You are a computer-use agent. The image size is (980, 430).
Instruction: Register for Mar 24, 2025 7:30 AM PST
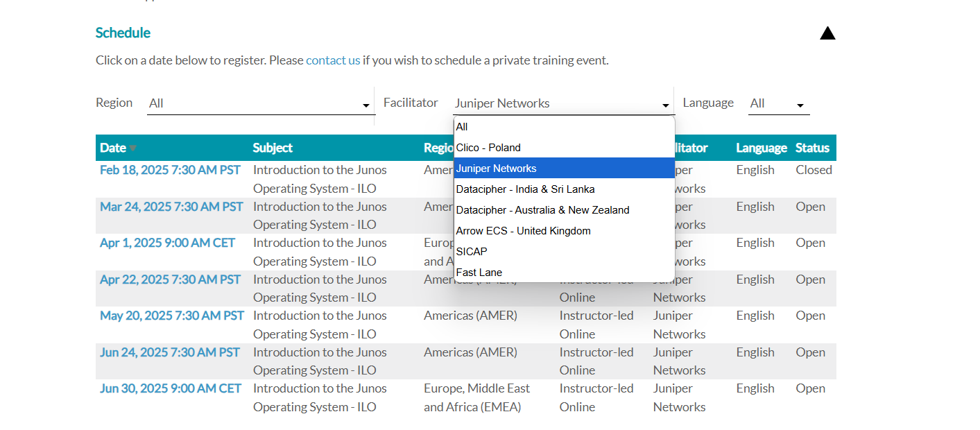pyautogui.click(x=171, y=207)
